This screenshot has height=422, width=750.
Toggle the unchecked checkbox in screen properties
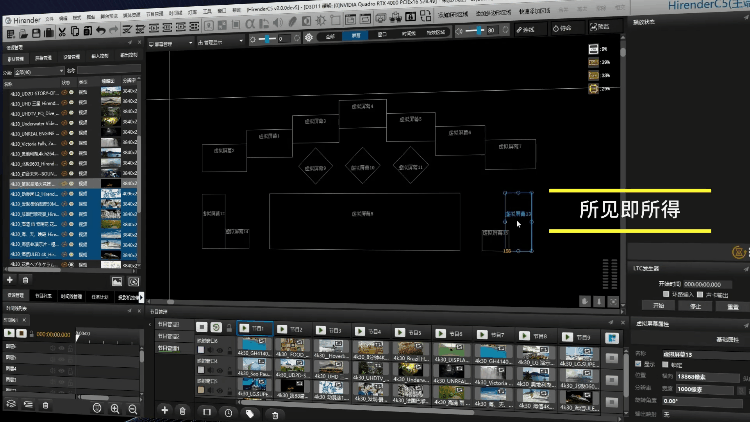coord(665,365)
